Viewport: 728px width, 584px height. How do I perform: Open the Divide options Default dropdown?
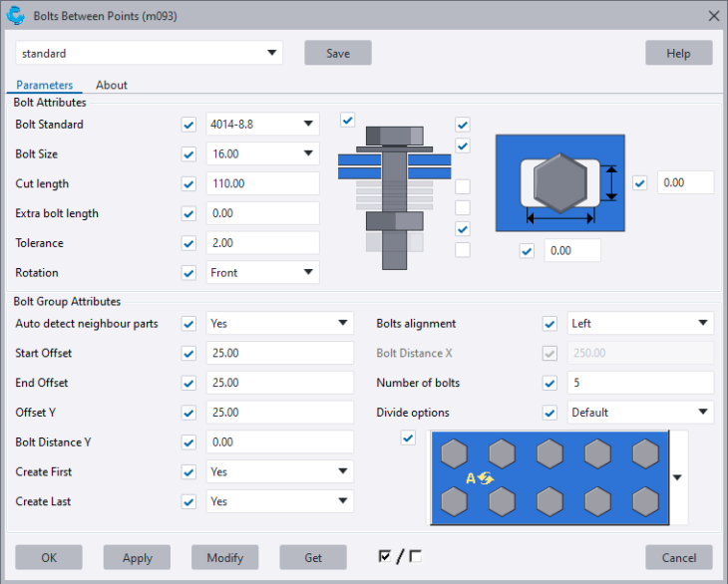click(x=640, y=412)
